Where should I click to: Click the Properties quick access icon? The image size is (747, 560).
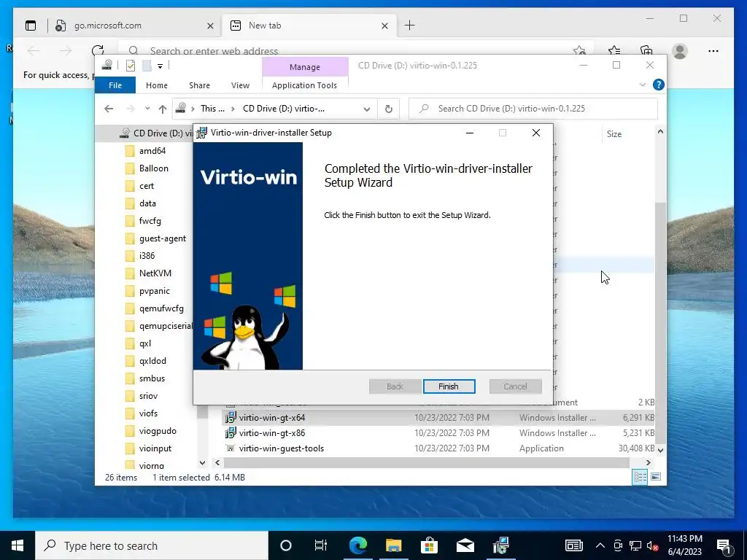click(x=131, y=65)
